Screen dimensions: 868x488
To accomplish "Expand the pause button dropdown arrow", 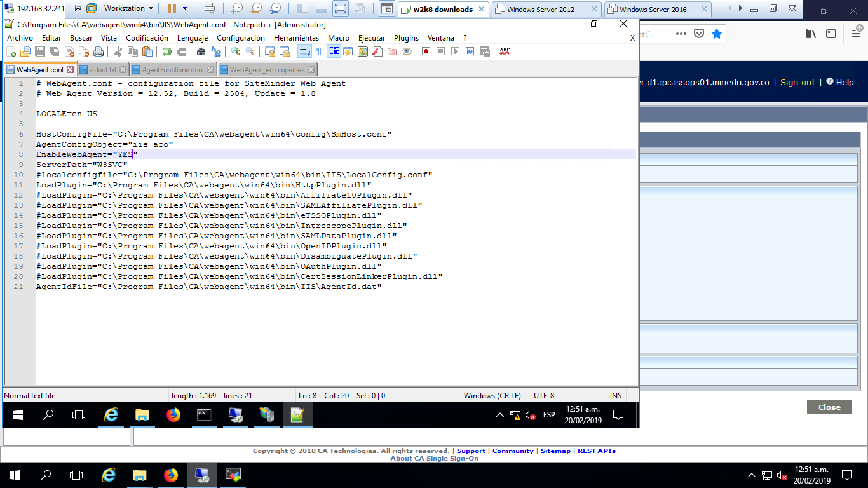I will point(186,8).
